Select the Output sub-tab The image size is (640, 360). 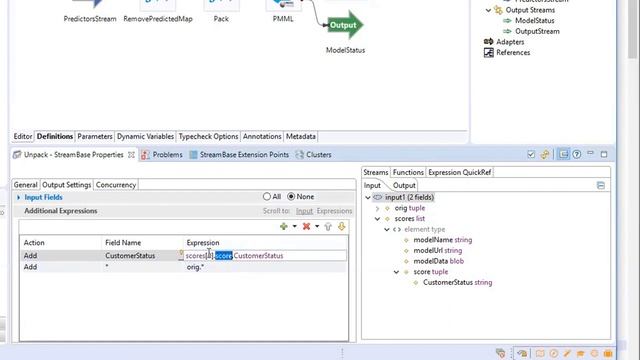pyautogui.click(x=404, y=185)
